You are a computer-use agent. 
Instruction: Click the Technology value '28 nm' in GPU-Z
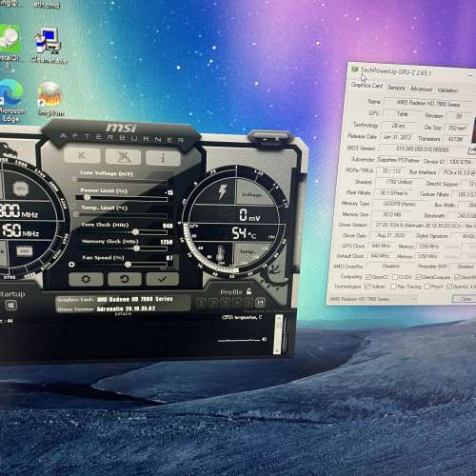(x=398, y=126)
